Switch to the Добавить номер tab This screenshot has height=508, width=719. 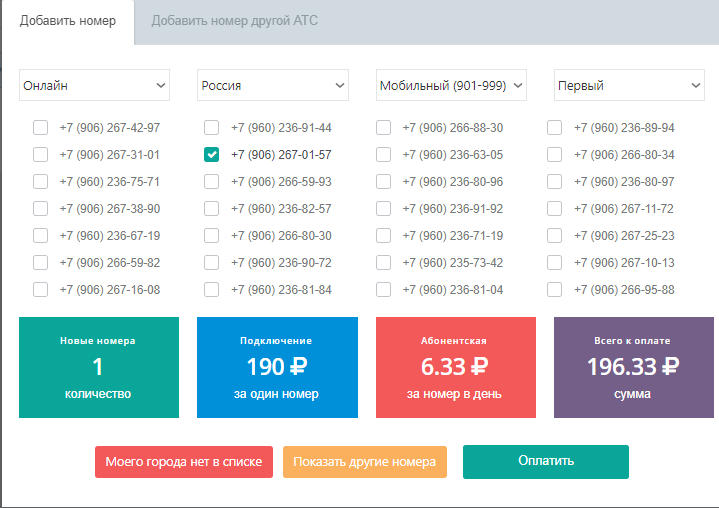(x=68, y=21)
